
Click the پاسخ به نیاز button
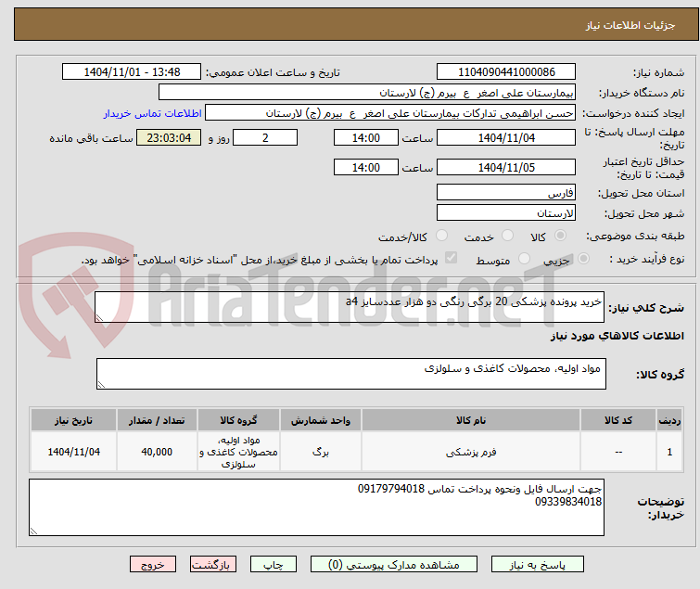537,564
